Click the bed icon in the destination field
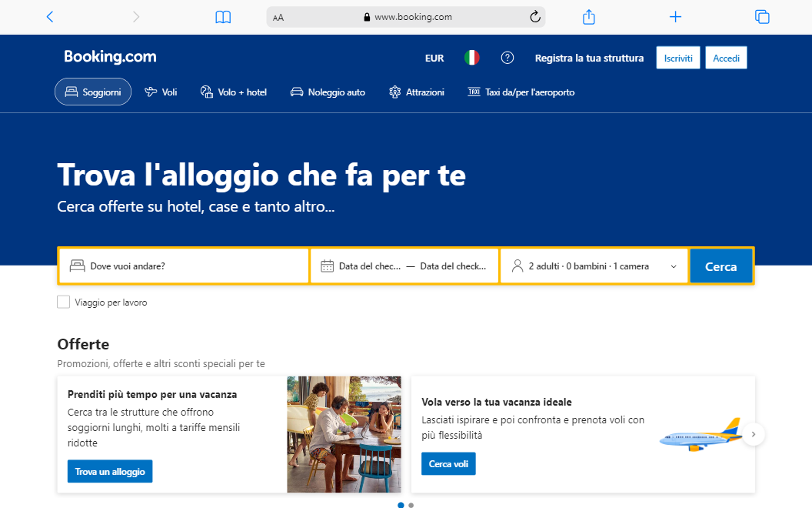Screen dimensions: 812x508 pos(76,266)
